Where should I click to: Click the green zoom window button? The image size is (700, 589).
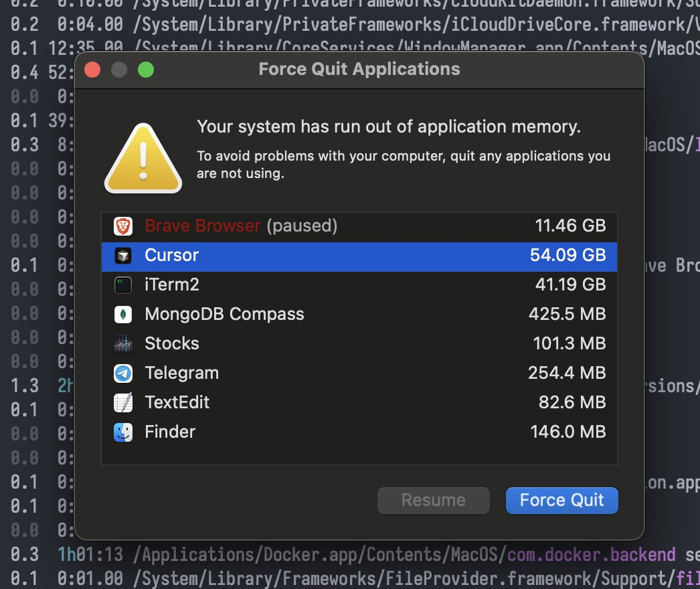[x=146, y=70]
